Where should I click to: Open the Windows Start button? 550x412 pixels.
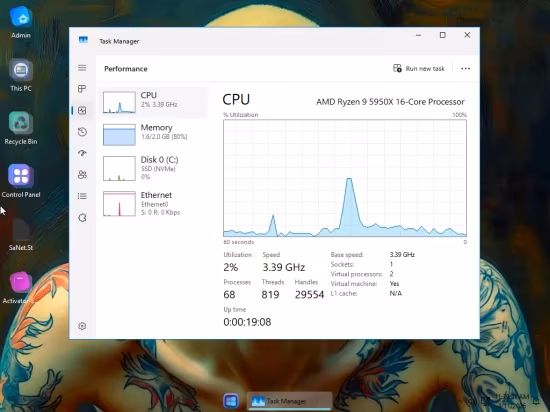(231, 401)
